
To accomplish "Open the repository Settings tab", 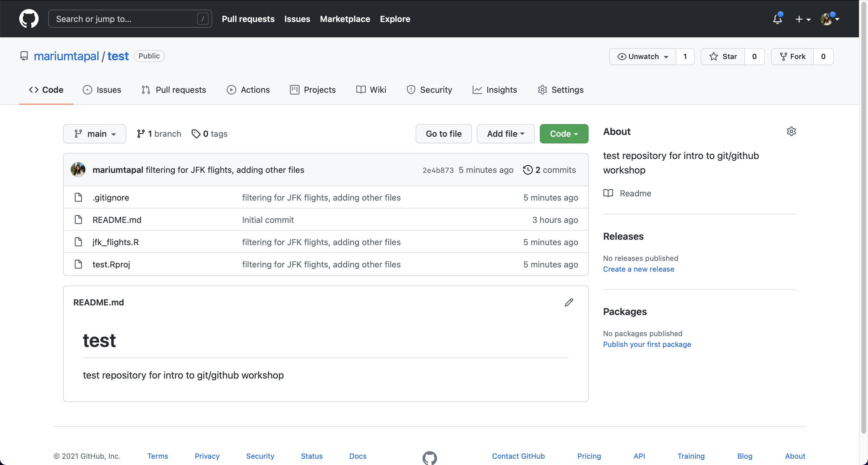I will [561, 89].
